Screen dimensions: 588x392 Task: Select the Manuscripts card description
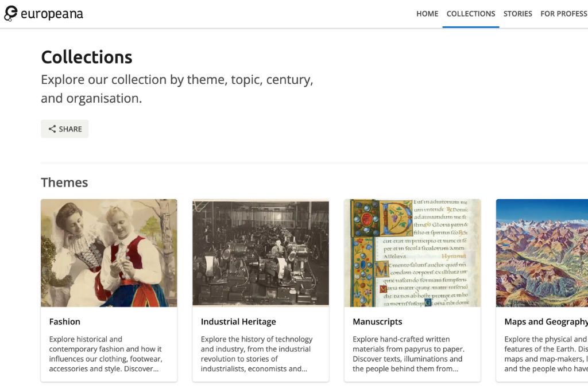408,354
